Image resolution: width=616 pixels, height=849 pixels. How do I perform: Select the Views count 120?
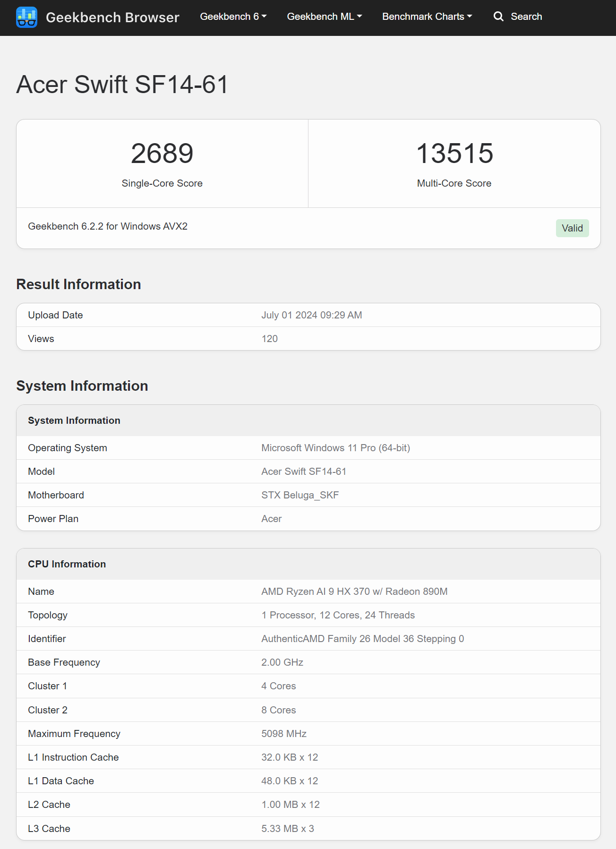(x=270, y=339)
